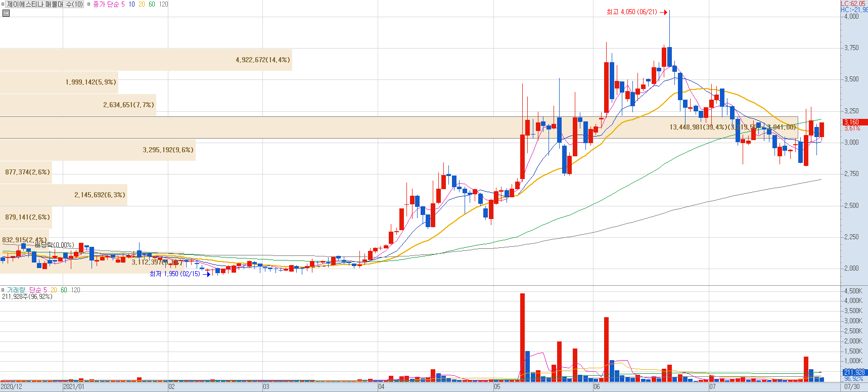Click the tall red candle at the June high
Screen dimensions: 868x392
pos(664,57)
